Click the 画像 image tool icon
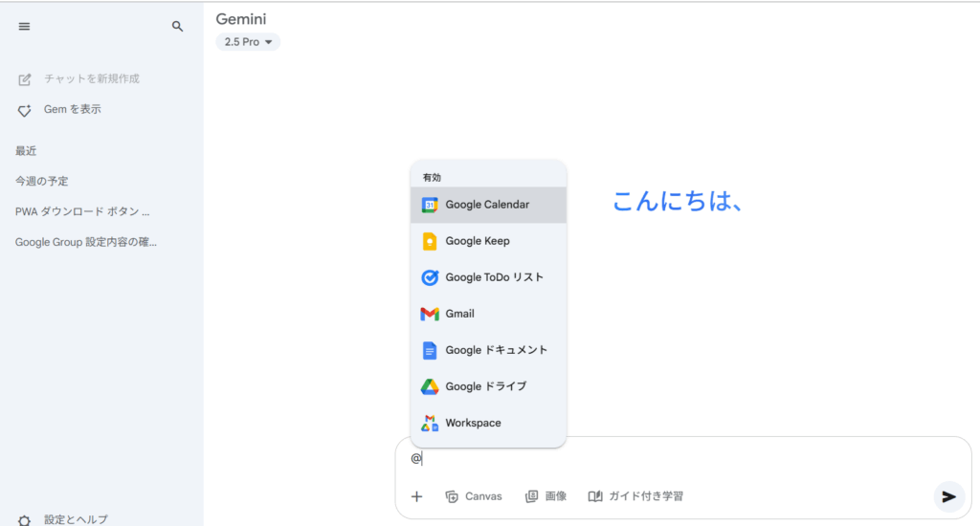The width and height of the screenshot is (980, 526). click(x=531, y=496)
